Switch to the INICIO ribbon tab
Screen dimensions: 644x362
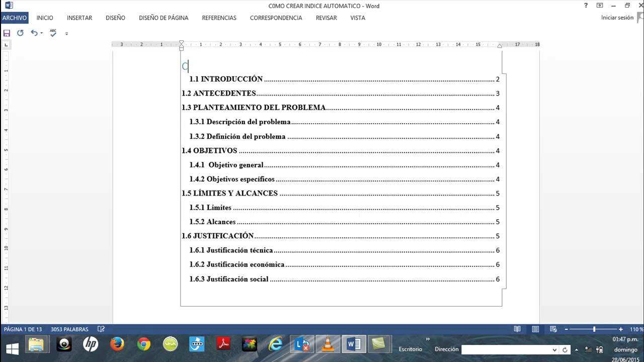[45, 18]
